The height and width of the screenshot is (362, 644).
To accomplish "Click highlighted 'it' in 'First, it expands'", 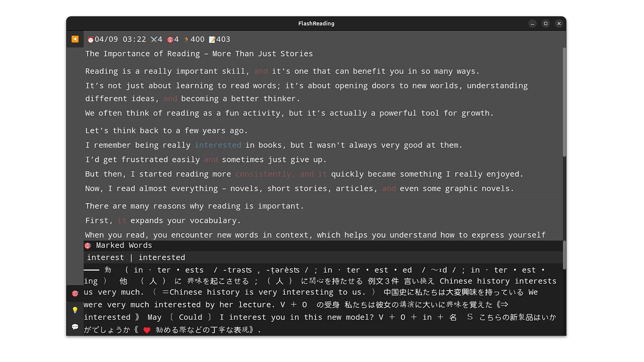I will click(x=122, y=221).
